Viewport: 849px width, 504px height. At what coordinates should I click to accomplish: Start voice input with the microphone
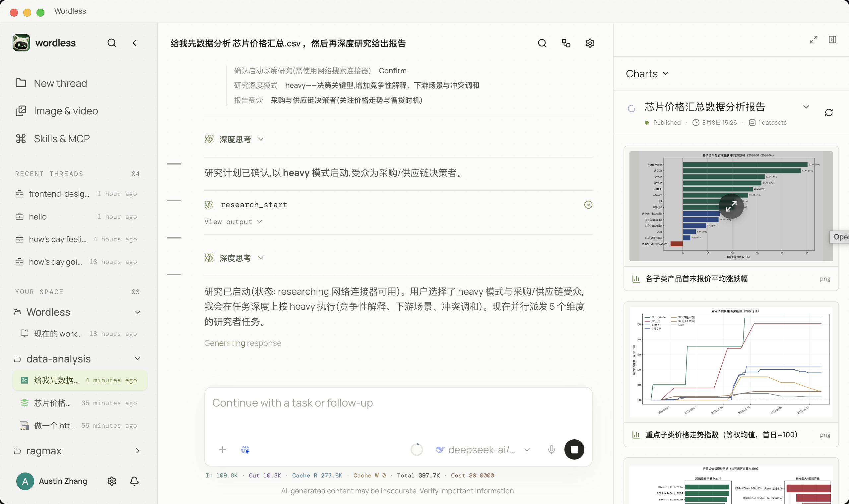point(552,450)
